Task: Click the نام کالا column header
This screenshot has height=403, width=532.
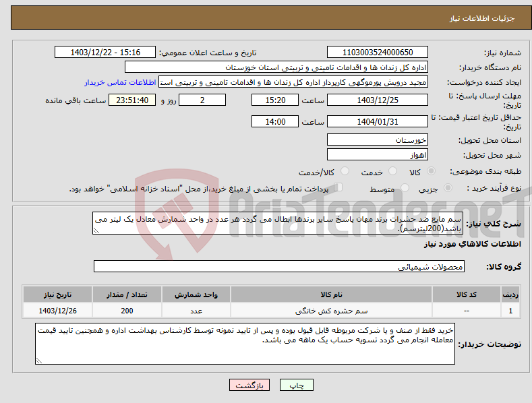Action: coord(331,294)
